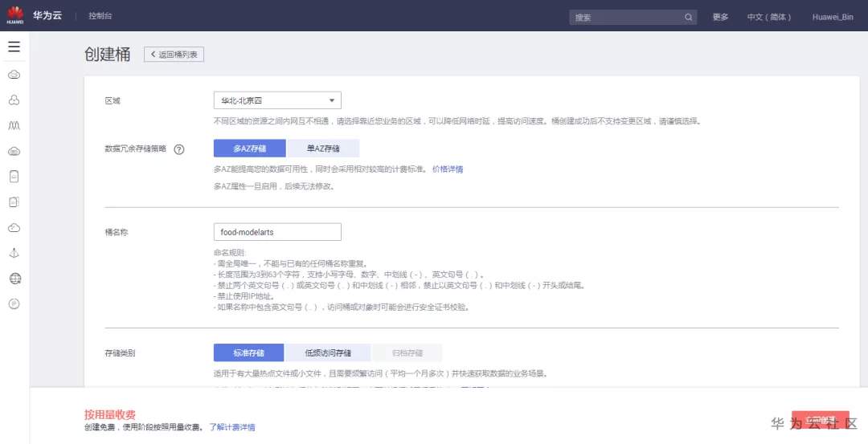
Task: Open 价格详情 pricing link
Action: point(448,169)
